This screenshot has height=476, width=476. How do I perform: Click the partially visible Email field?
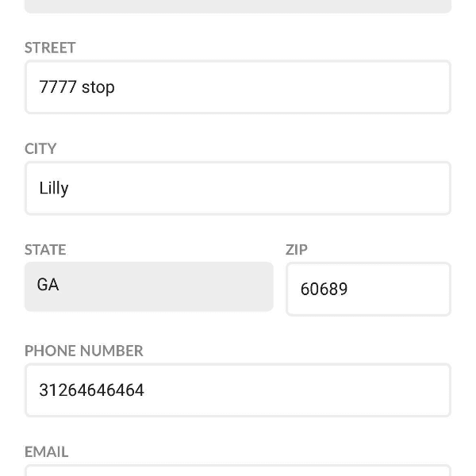pyautogui.click(x=238, y=470)
